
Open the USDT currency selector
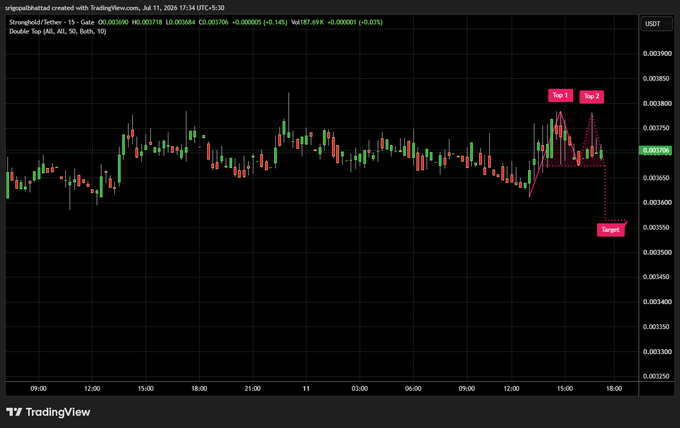tap(657, 24)
